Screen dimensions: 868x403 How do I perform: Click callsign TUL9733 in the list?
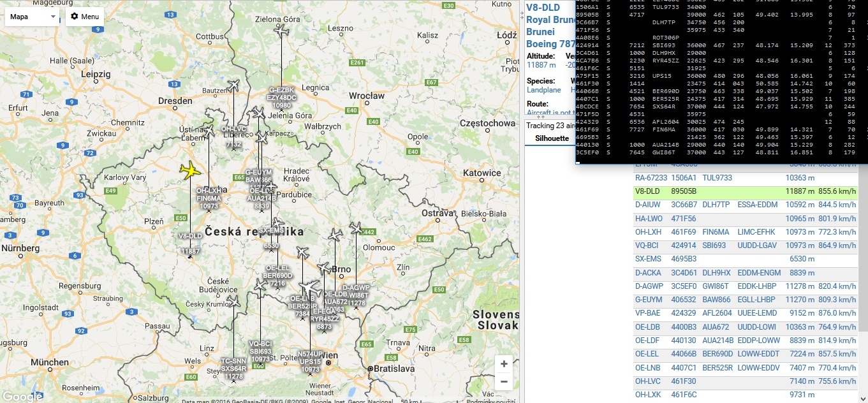[717, 178]
